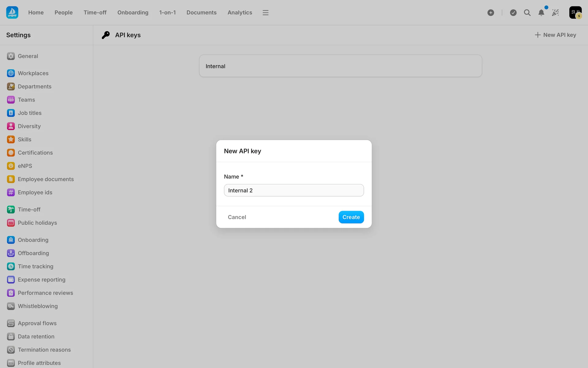588x368 pixels.
Task: Open the Analytics tab
Action: [239, 13]
